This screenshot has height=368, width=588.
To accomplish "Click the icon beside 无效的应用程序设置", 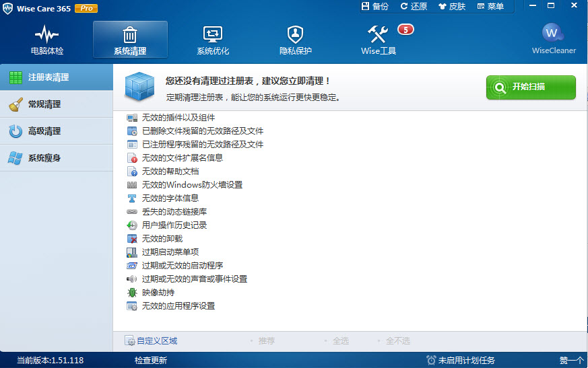I will click(x=132, y=306).
